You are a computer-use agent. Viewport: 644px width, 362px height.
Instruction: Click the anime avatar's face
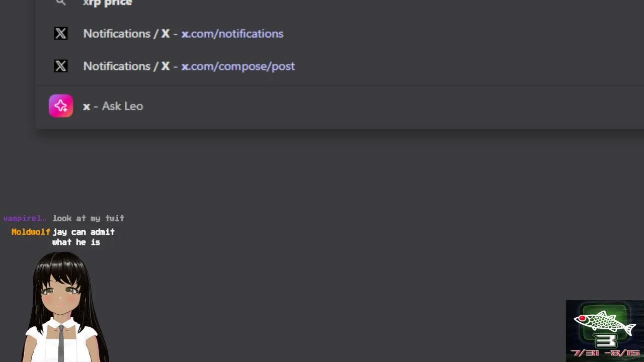click(x=61, y=293)
